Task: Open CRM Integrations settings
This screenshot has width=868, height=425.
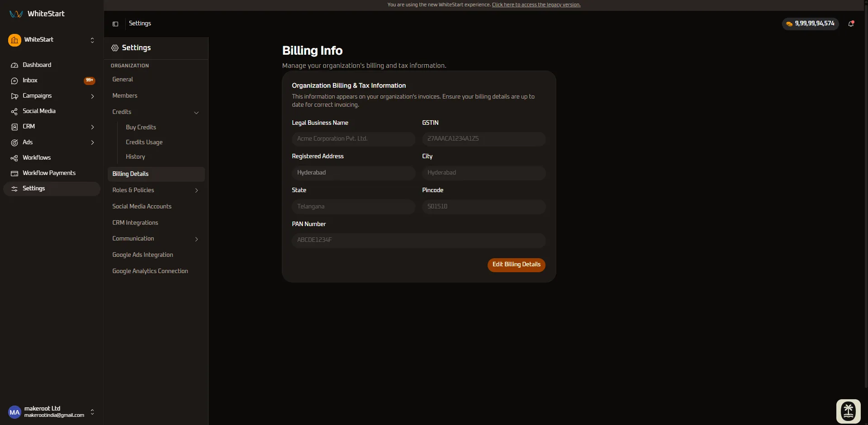Action: click(156, 223)
